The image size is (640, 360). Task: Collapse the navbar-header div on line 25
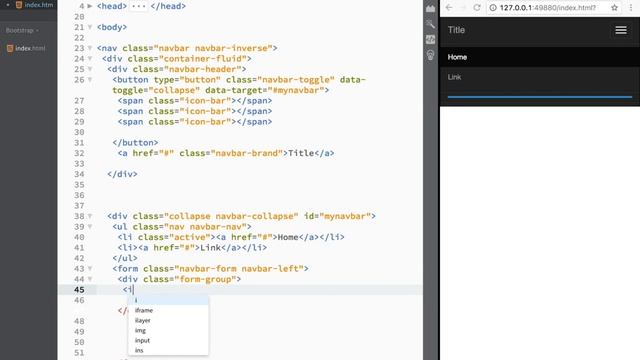pyautogui.click(x=90, y=69)
